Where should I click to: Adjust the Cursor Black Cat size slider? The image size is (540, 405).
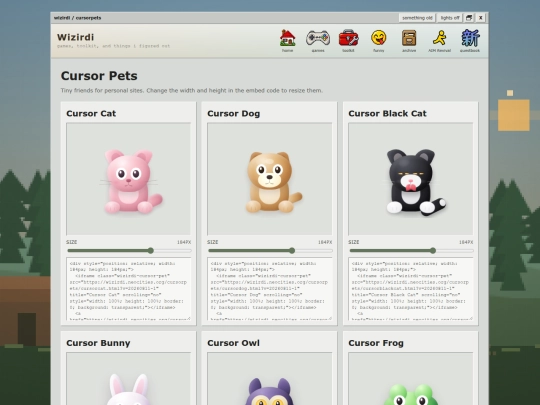[x=411, y=251]
